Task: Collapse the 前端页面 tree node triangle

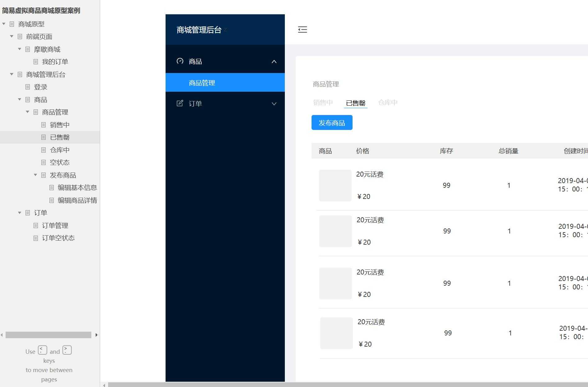Action: click(x=11, y=36)
